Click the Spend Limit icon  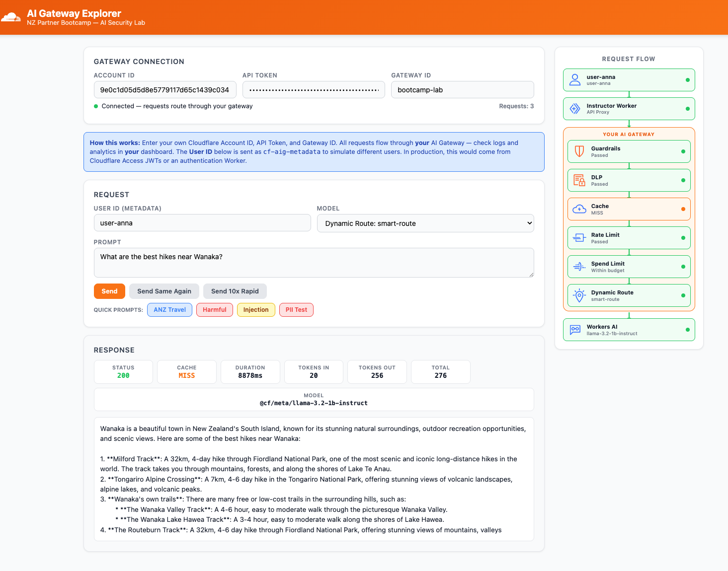579,267
